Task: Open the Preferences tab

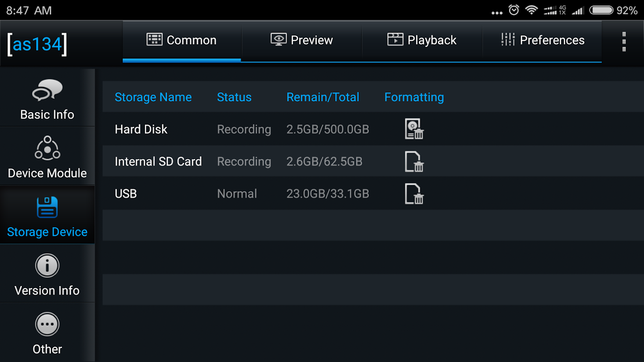Action: pyautogui.click(x=543, y=40)
